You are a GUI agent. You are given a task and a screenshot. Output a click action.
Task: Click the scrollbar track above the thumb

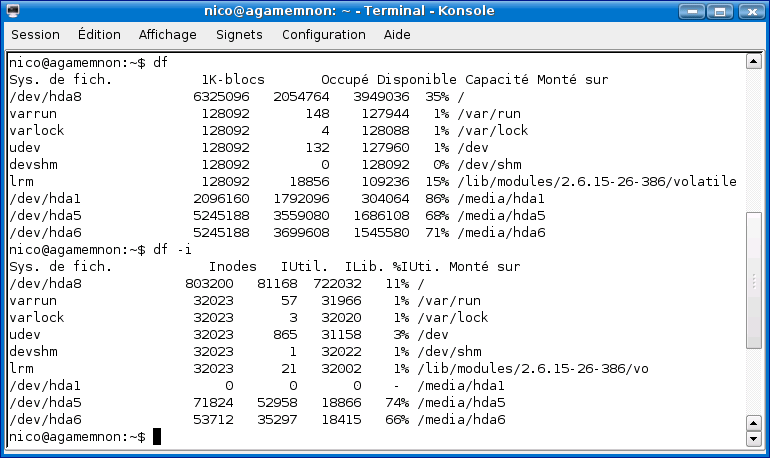click(756, 140)
